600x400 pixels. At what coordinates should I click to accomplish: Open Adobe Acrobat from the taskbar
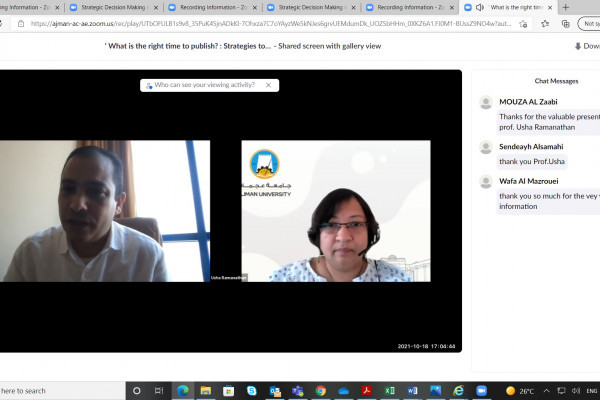366,390
